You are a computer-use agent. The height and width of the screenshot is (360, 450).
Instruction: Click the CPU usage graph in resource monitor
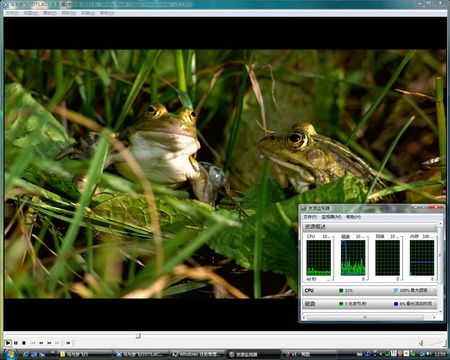coord(319,258)
